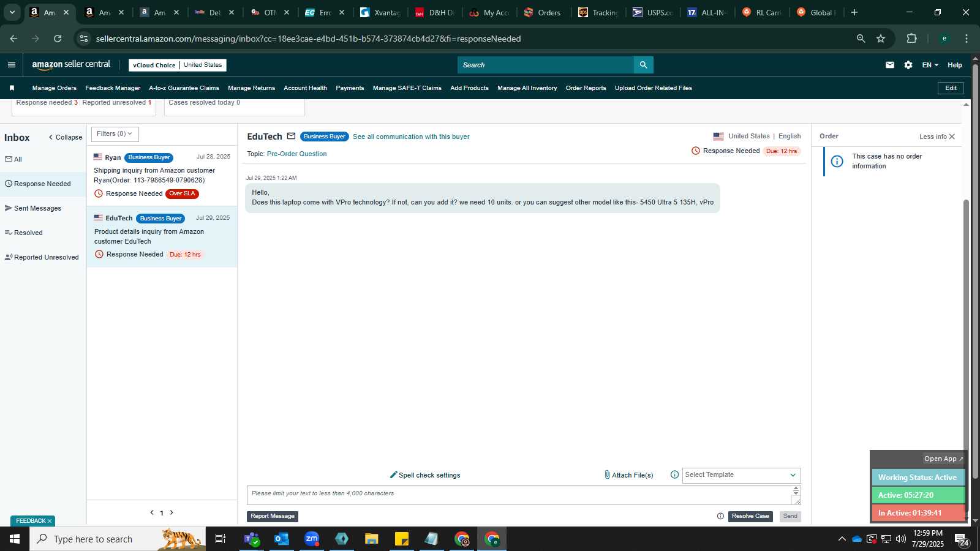Open Manage Orders menu item
The height and width of the screenshot is (551, 980).
click(55, 88)
